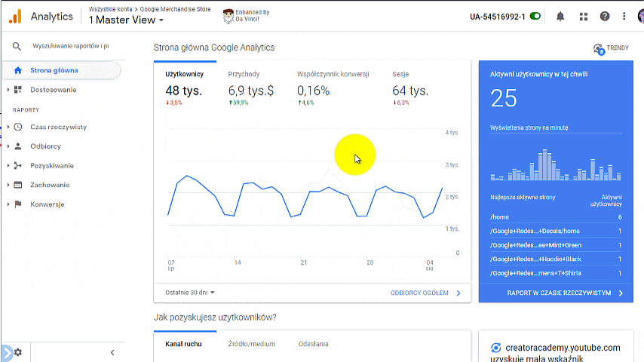The width and height of the screenshot is (644, 362).
Task: Click the Pozyskiwanie sidebar label
Action: coord(52,166)
